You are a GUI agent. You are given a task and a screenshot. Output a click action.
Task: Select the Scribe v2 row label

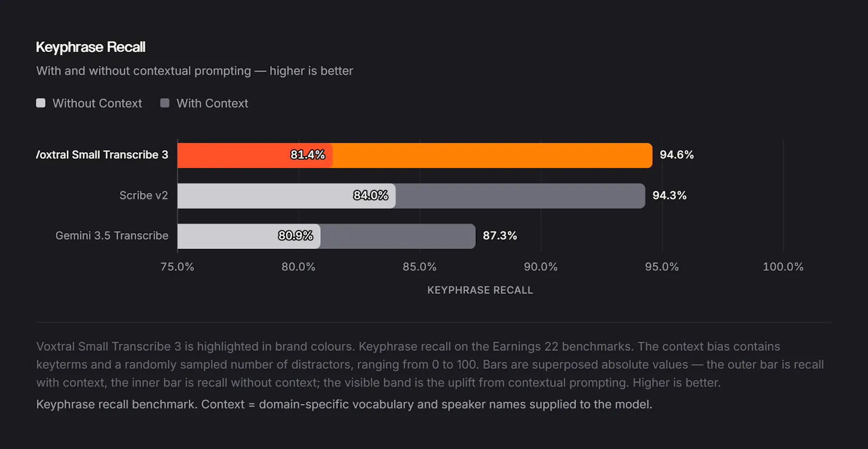click(x=144, y=195)
